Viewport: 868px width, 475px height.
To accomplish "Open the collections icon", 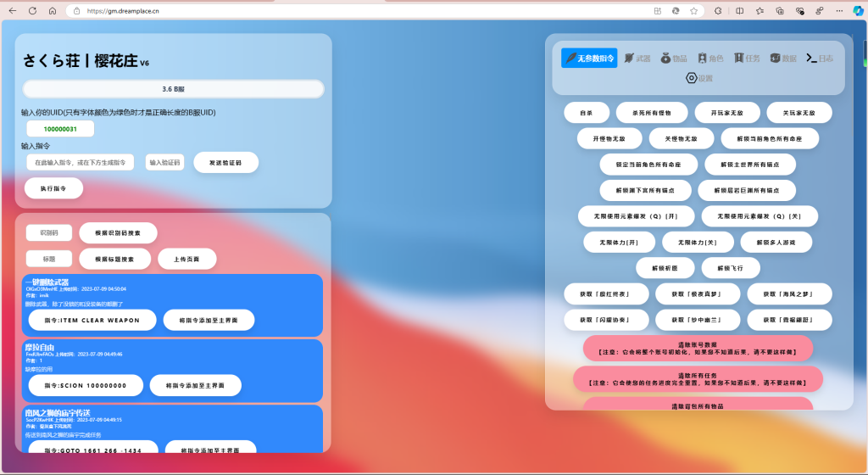I will pos(780,10).
